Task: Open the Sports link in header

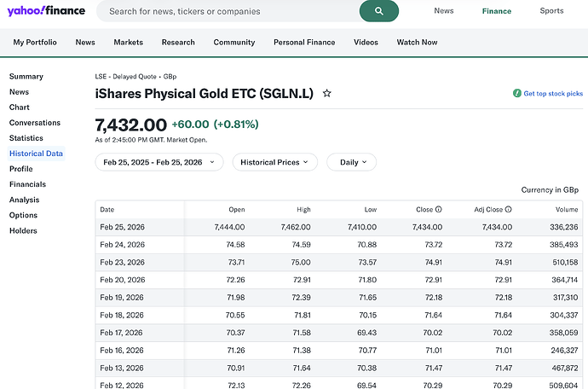Action: coord(551,11)
